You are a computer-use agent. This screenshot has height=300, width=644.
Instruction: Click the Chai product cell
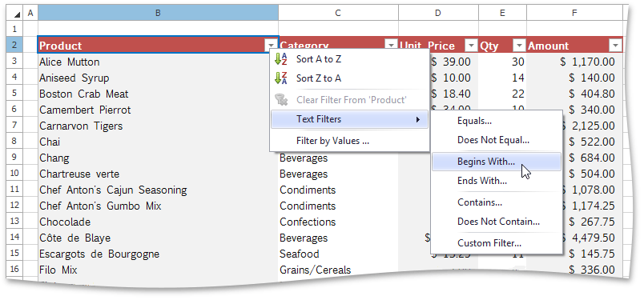point(158,142)
